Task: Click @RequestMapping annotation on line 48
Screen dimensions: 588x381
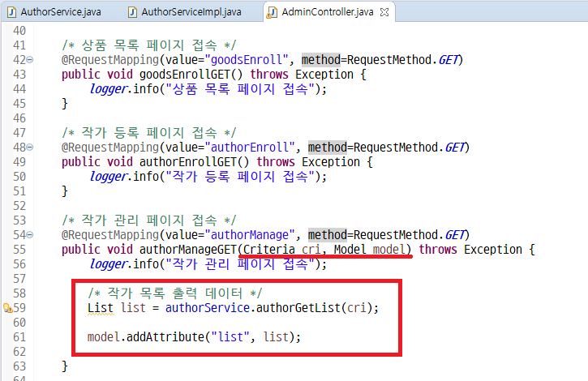Action: point(110,148)
